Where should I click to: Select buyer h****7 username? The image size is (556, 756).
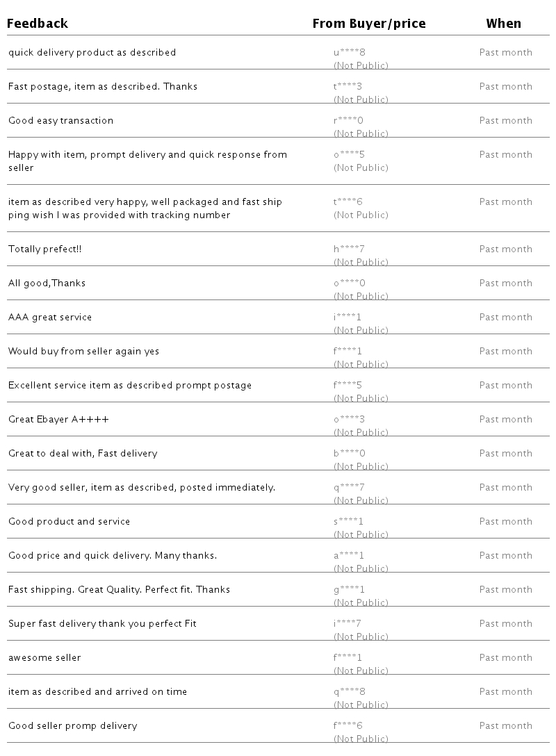pyautogui.click(x=350, y=249)
